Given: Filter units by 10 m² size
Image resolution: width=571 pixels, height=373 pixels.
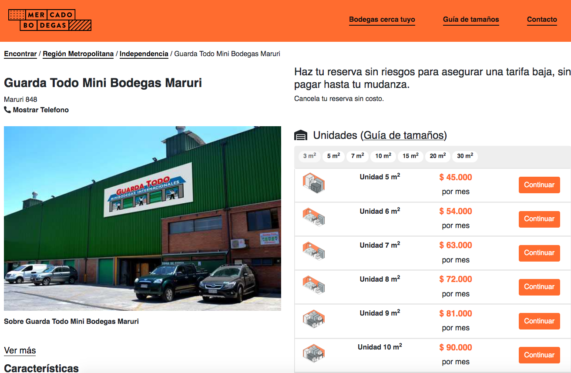Looking at the screenshot, I should (383, 156).
